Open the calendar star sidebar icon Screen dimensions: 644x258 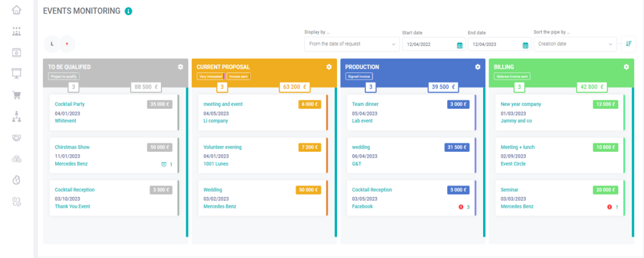(x=16, y=53)
